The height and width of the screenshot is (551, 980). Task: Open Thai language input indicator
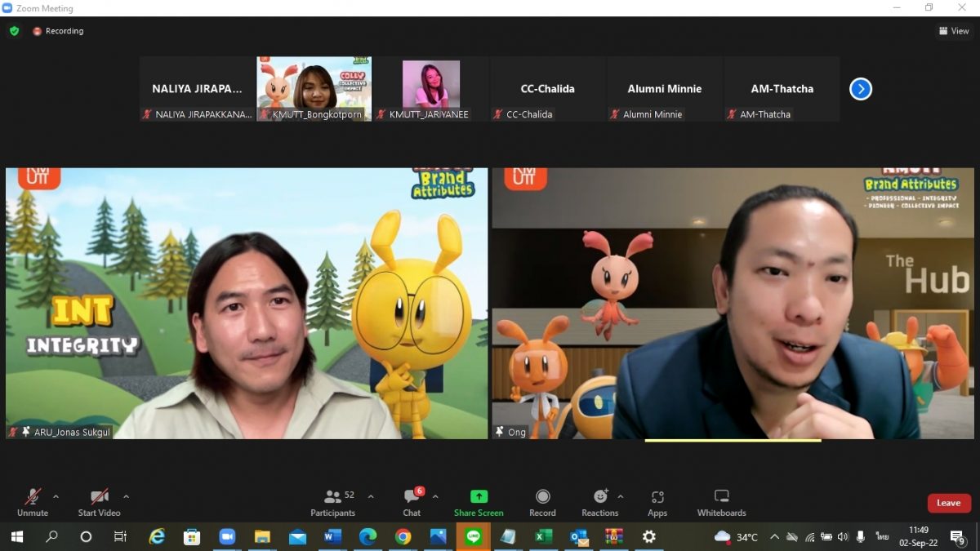882,536
